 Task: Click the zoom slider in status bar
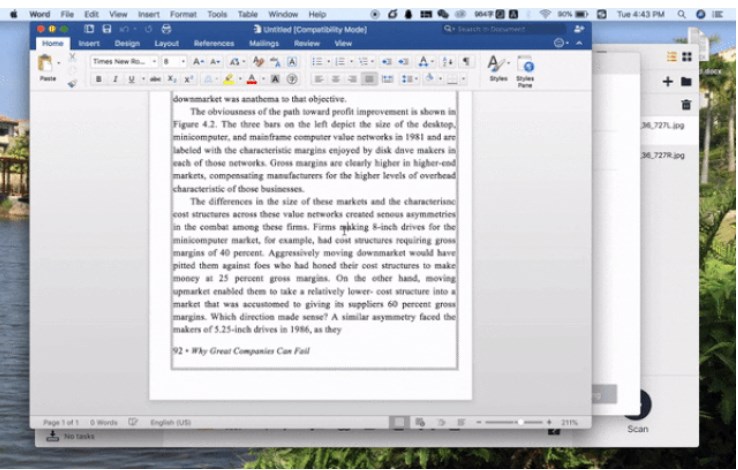pyautogui.click(x=513, y=422)
